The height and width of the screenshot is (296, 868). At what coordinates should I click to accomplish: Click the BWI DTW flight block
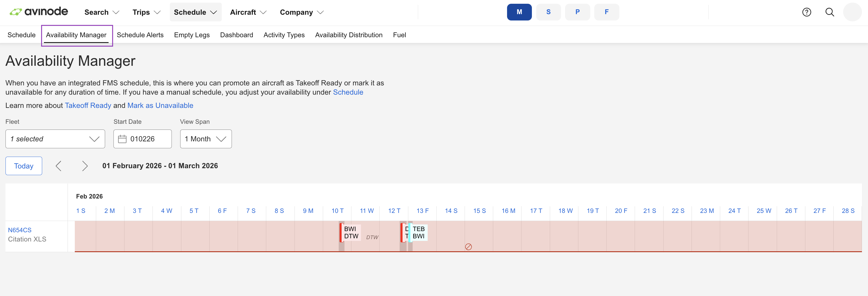tap(351, 232)
